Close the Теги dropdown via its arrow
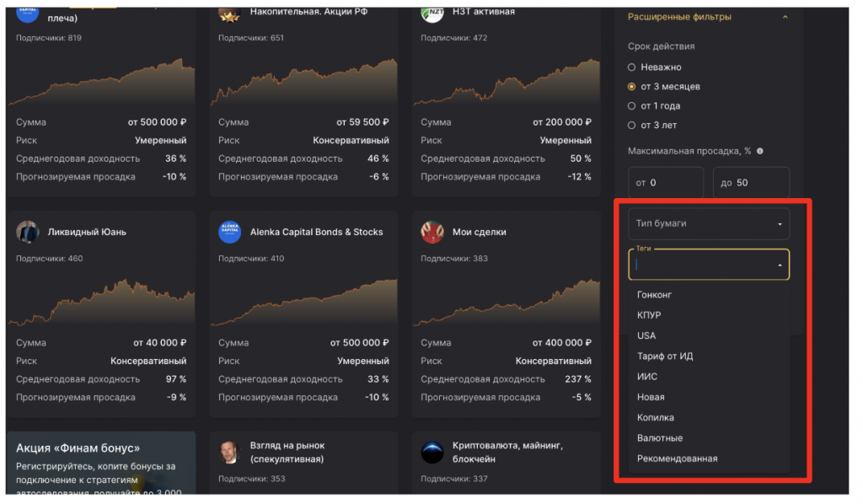 point(780,265)
